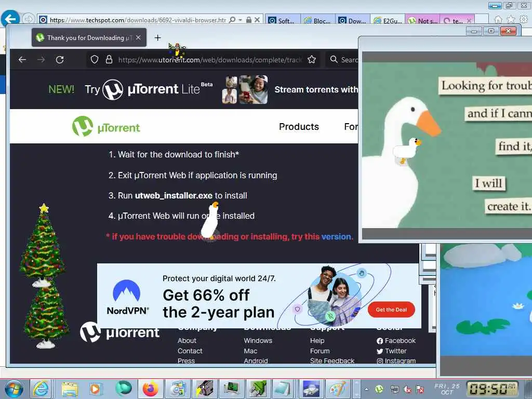Open Internet Explorer address bar dropdown arrow
Viewport: 532px width, 399px height.
240,20
